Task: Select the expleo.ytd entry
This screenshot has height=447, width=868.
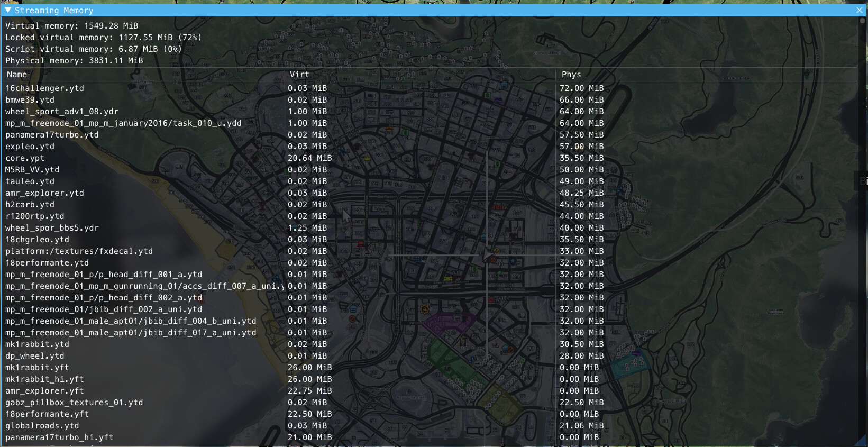Action: point(30,147)
